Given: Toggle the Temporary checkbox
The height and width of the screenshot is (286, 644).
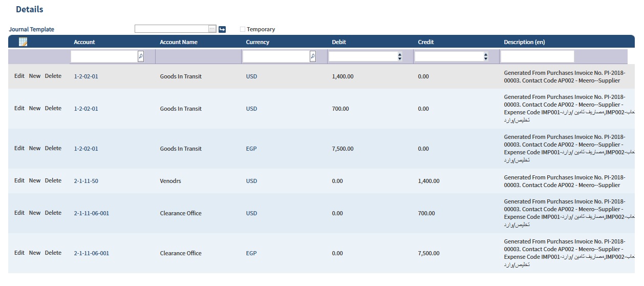Looking at the screenshot, I should 243,29.
